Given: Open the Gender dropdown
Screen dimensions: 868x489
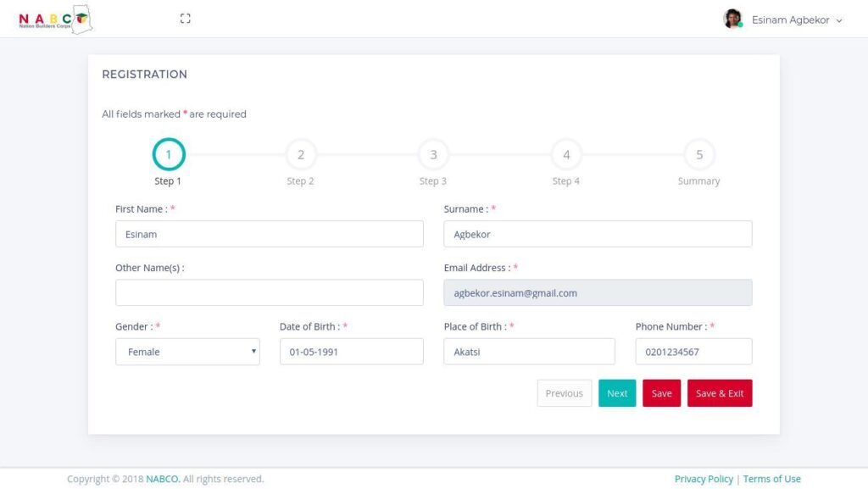Looking at the screenshot, I should 187,352.
